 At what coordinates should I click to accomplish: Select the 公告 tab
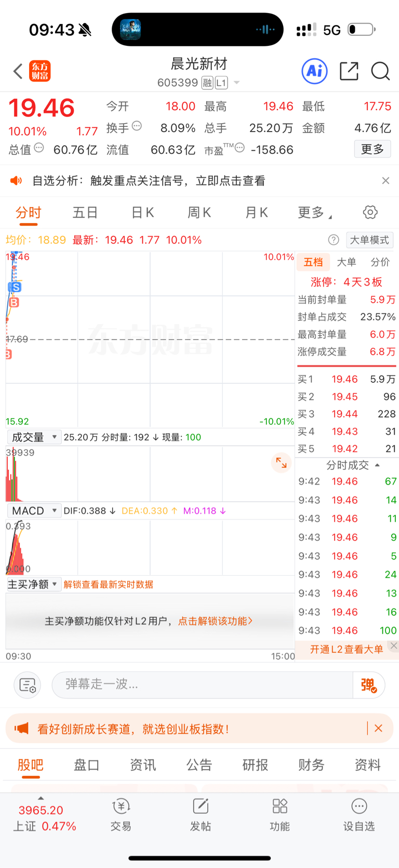[x=199, y=765]
